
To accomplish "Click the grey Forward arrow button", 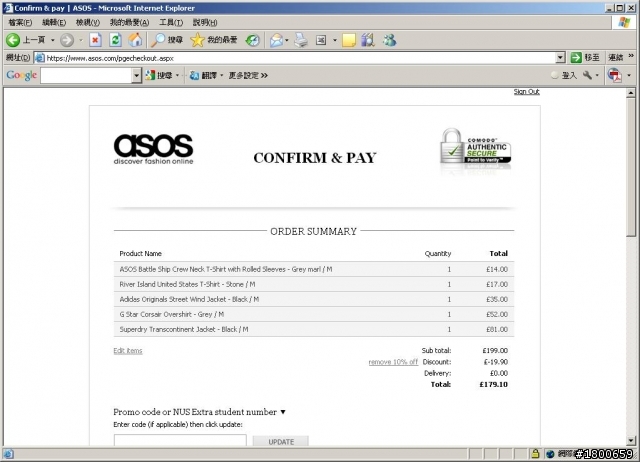I will 67,40.
